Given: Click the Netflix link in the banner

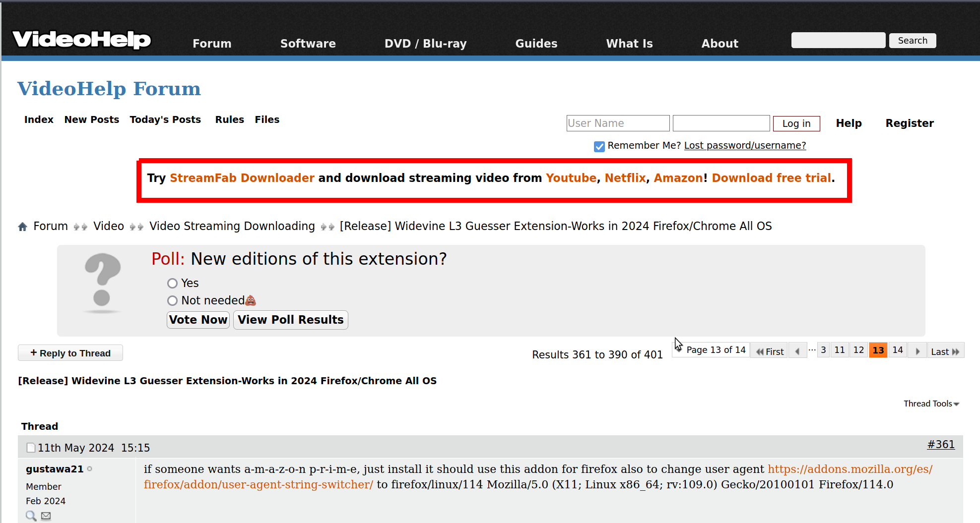Looking at the screenshot, I should tap(625, 178).
